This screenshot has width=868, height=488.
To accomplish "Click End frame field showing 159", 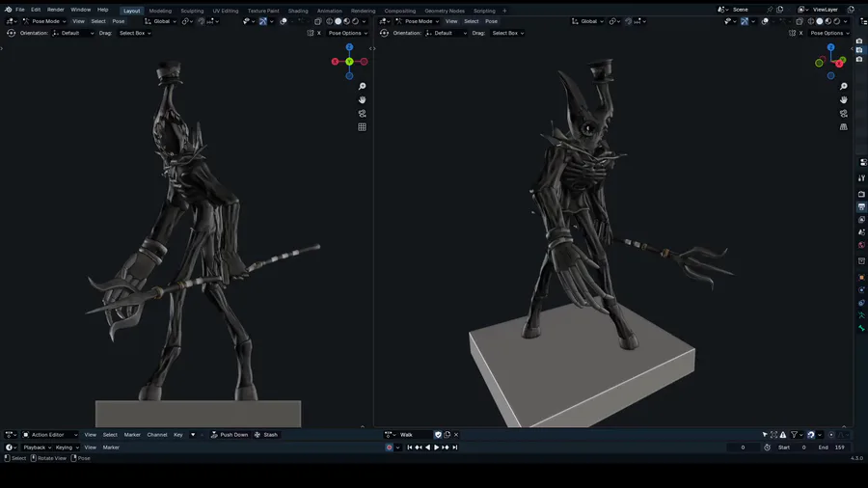I will click(832, 447).
